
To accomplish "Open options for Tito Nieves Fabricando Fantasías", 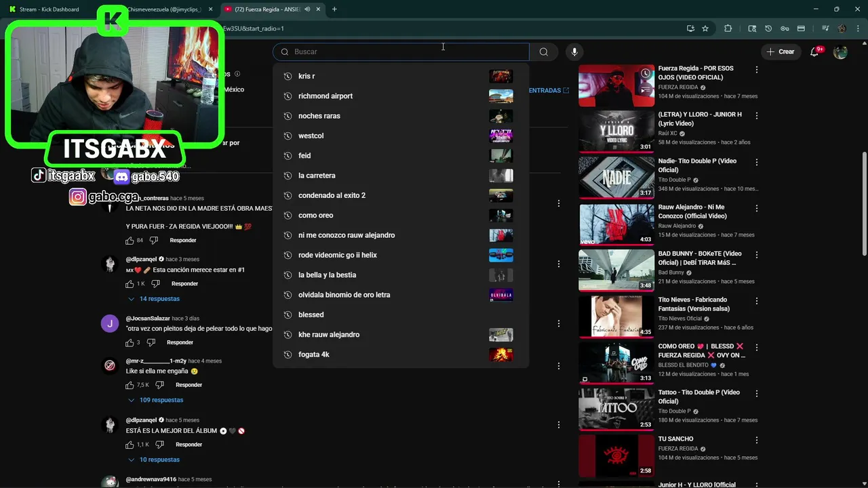I will pyautogui.click(x=757, y=301).
